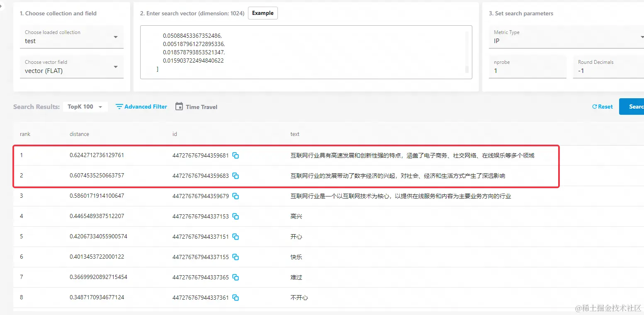Click vector value 0.015903722494840622

pyautogui.click(x=193, y=61)
